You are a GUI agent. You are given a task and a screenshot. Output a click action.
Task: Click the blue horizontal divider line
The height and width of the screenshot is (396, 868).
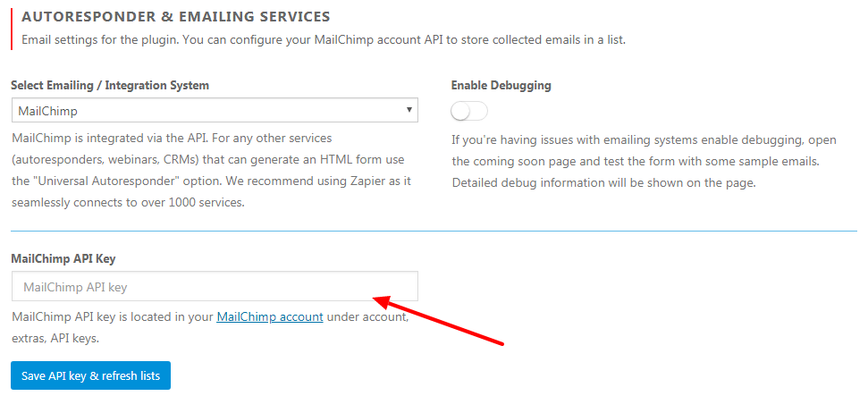tap(434, 231)
